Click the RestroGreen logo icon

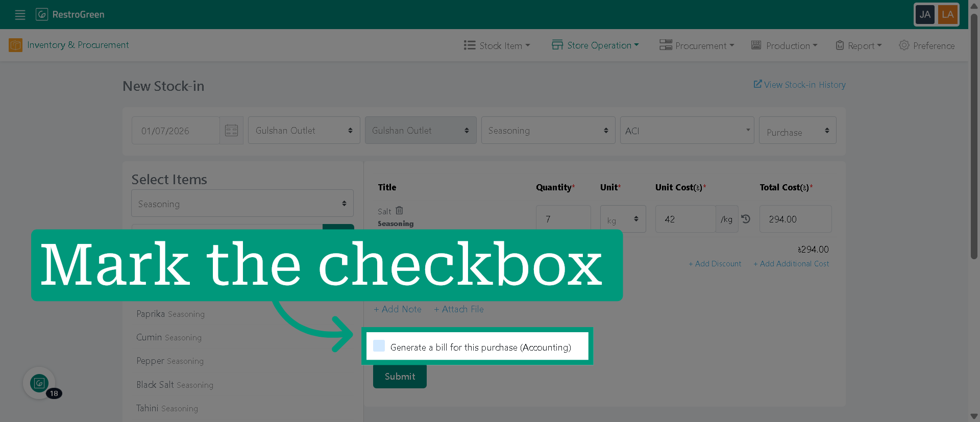(x=42, y=14)
